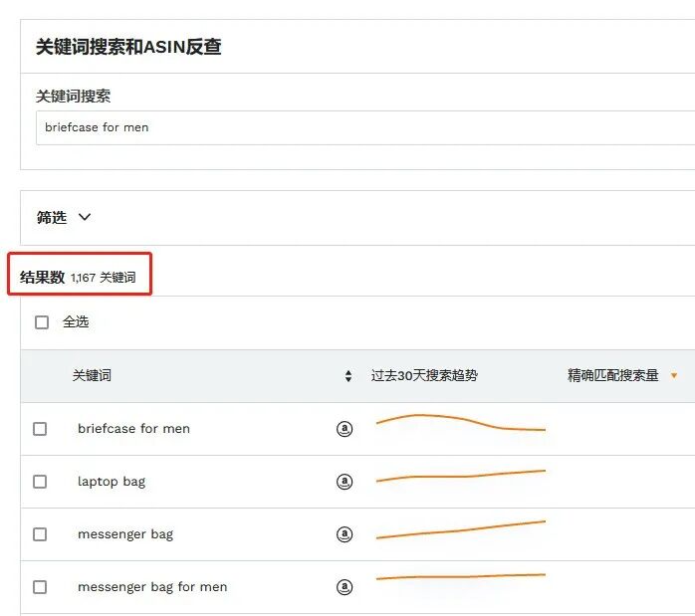
Task: Sort by 精确匹配搜索量 orange arrow
Action: (674, 375)
